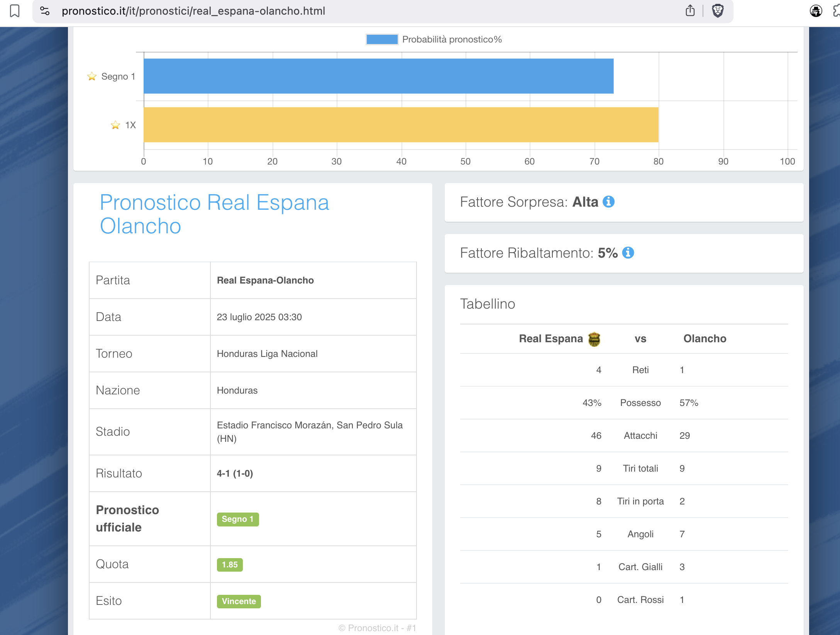Click the 1.85 quota badge
Screen dimensions: 840x635
(230, 565)
